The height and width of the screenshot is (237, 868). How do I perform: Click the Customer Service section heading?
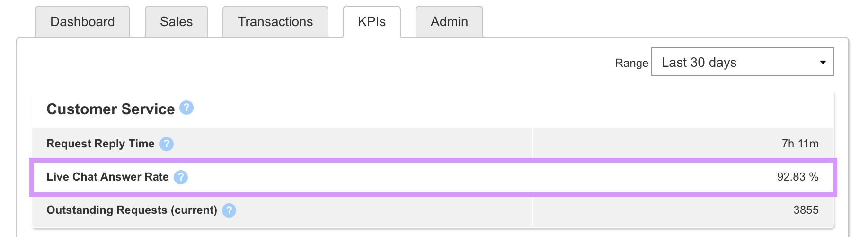111,109
